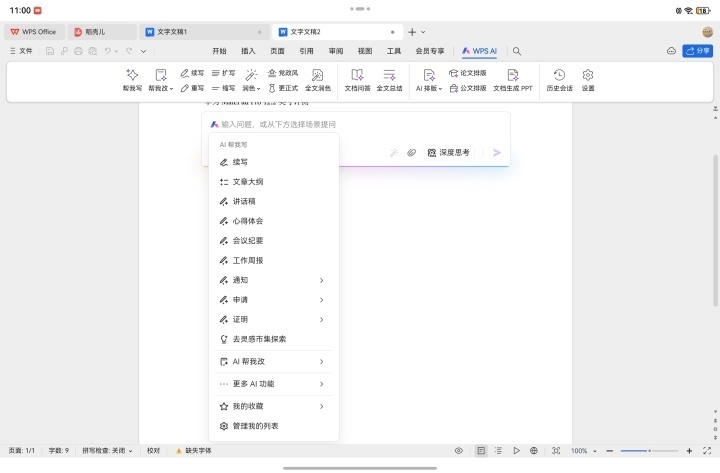Click the blue 分享 share button

tap(698, 51)
